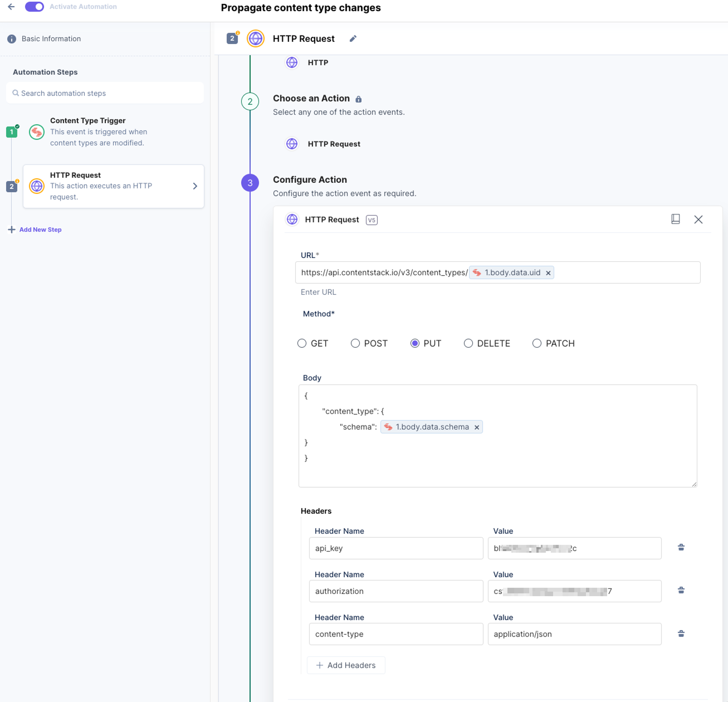728x702 pixels.
Task: Select the HTTP Request action globe icon
Action: tap(292, 144)
